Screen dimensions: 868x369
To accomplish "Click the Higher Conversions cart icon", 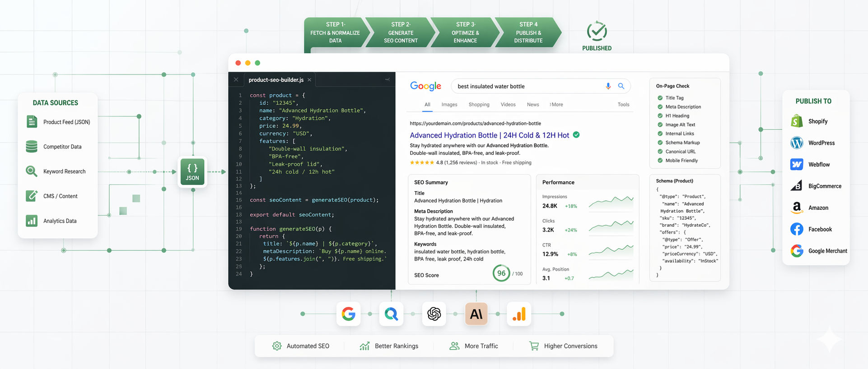I will point(534,346).
